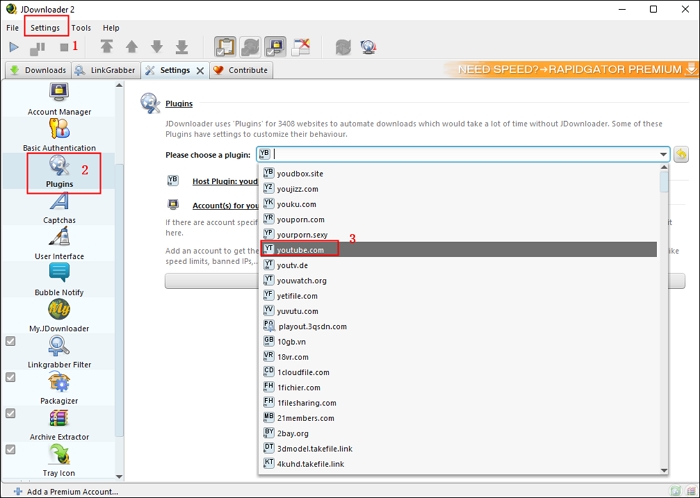Image resolution: width=700 pixels, height=498 pixels.
Task: Click plugin list scrollbar down arrow
Action: click(664, 470)
